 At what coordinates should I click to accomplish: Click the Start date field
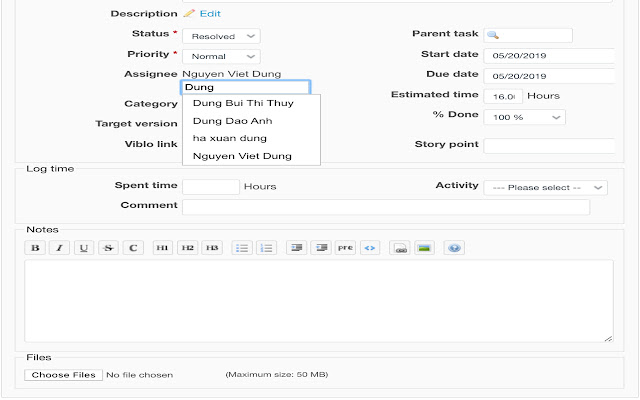(549, 56)
